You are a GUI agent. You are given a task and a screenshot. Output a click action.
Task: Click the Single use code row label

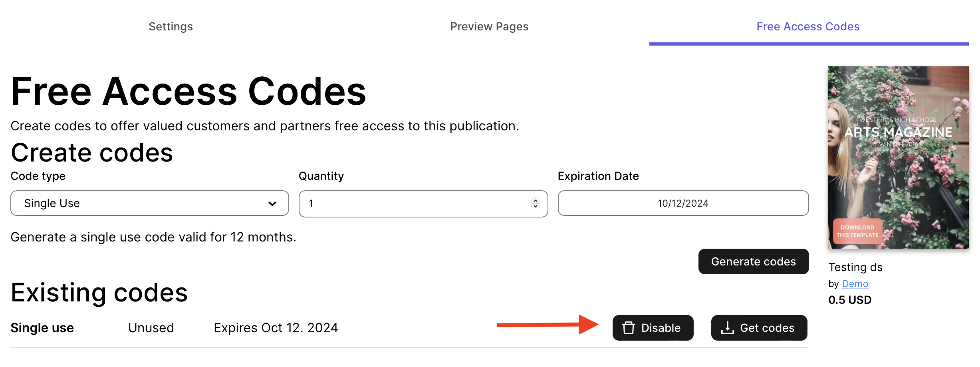click(x=42, y=328)
